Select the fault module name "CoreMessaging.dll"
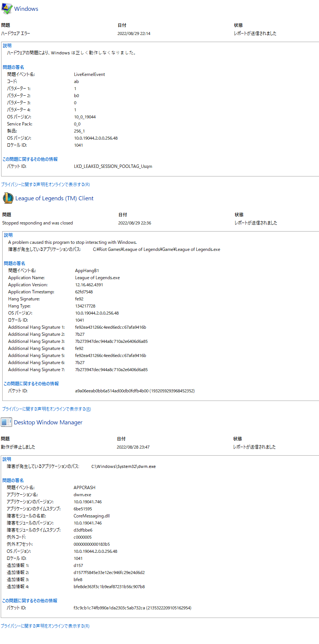319x644 pixels. pyautogui.click(x=91, y=516)
